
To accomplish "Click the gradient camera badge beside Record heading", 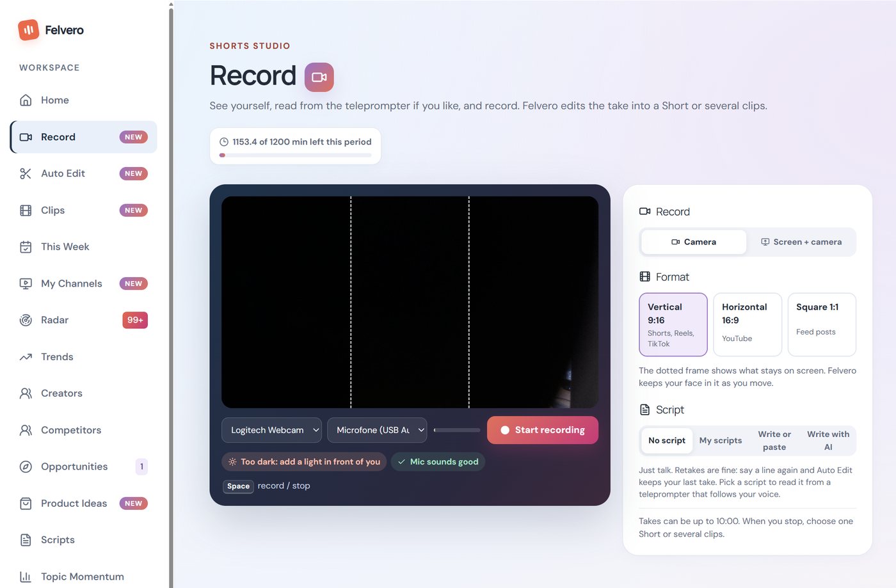I will coord(319,77).
